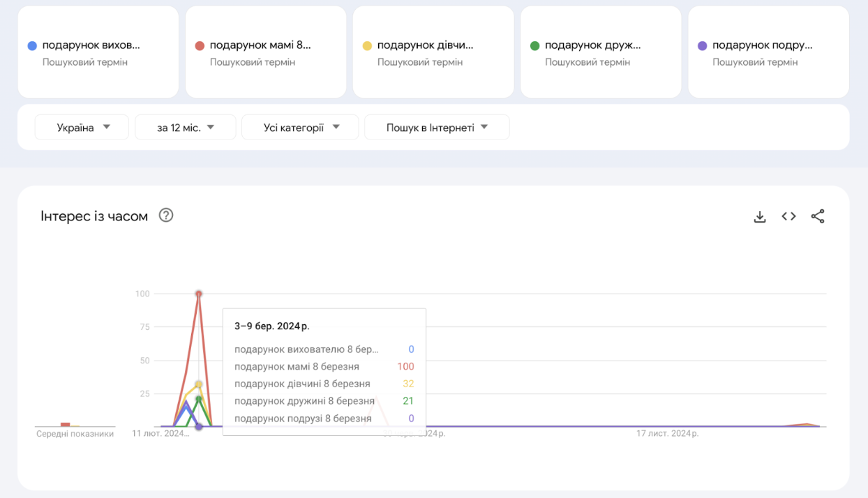Select the подарунок друж... search term card
Screen dimensions: 868x498
click(600, 52)
